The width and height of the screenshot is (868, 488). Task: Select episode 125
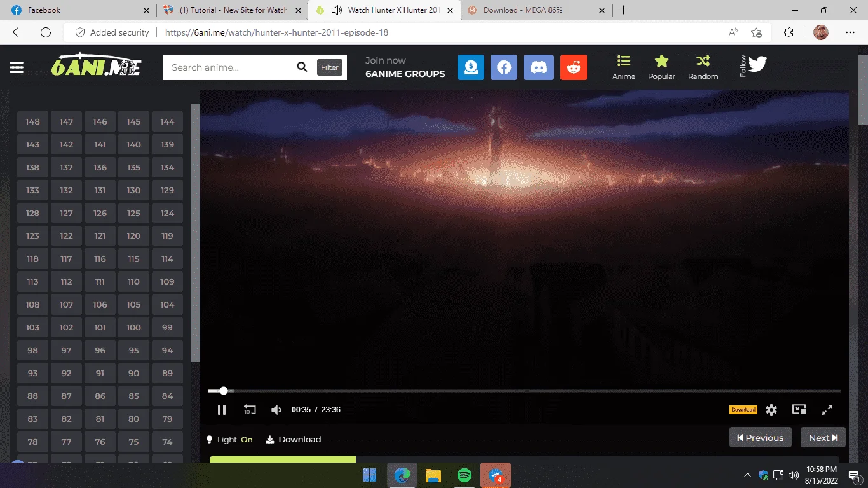[133, 213]
